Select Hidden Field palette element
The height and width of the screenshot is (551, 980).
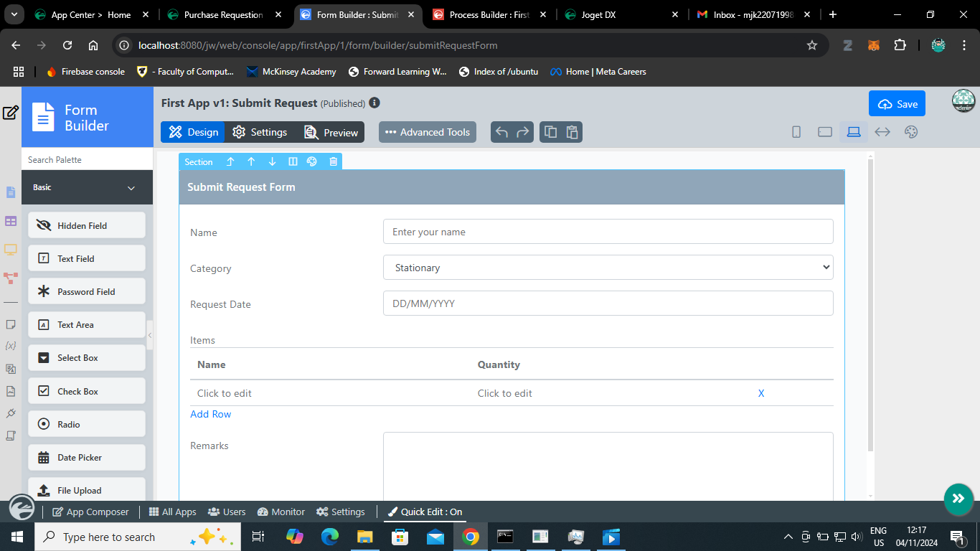(87, 225)
